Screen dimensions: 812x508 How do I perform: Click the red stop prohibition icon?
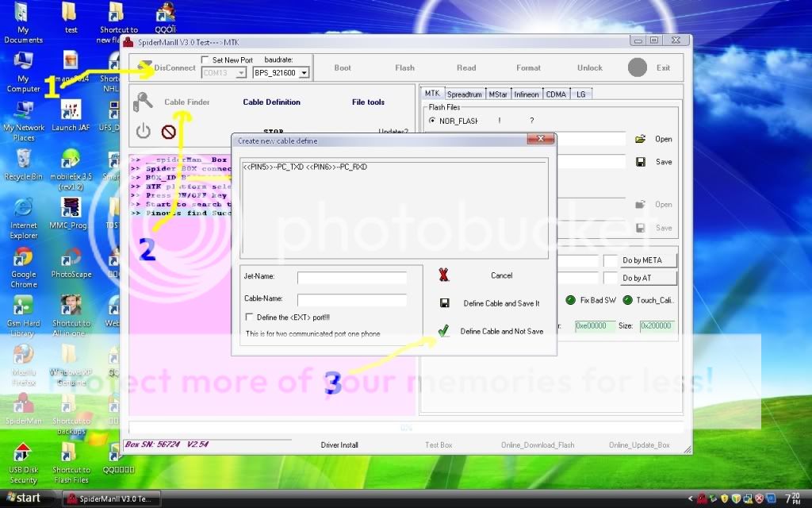click(x=168, y=132)
